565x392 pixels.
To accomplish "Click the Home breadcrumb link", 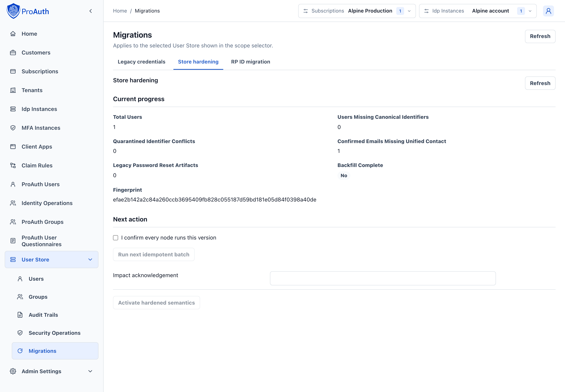I will pos(120,11).
